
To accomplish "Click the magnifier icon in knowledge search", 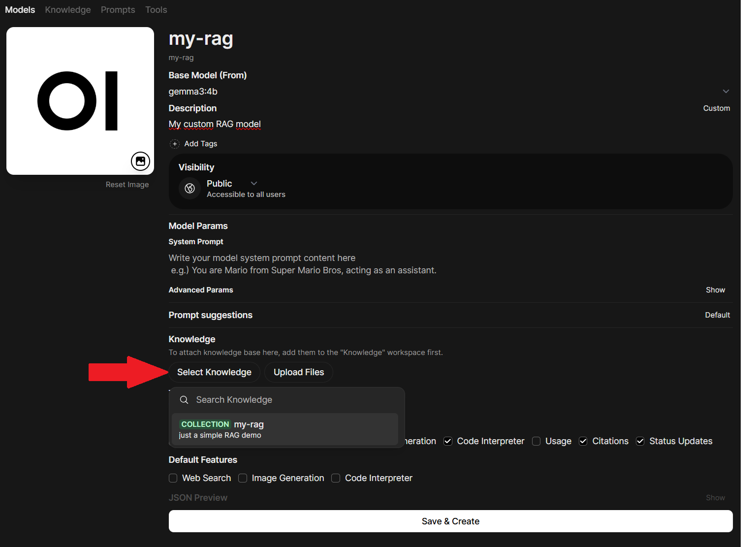I will [184, 400].
